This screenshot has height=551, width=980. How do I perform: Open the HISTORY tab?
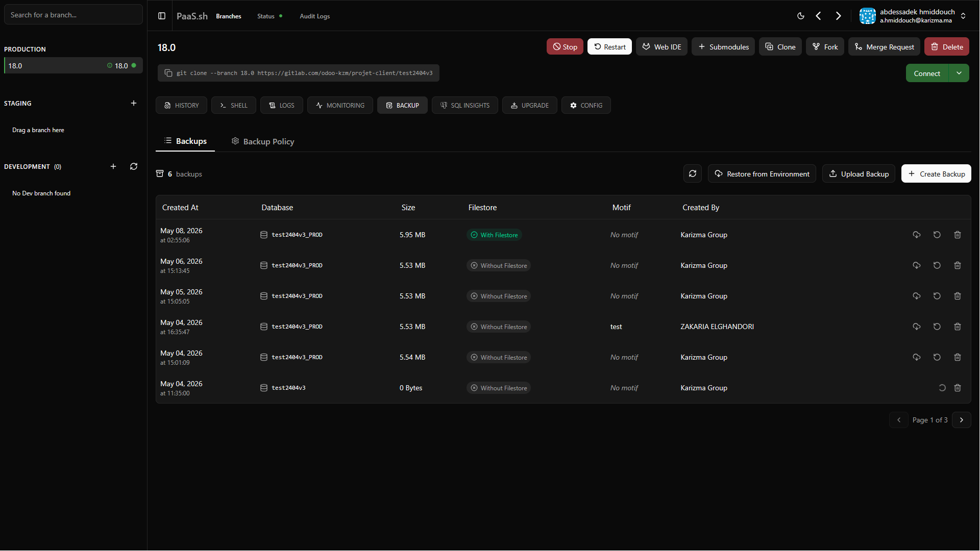[182, 105]
